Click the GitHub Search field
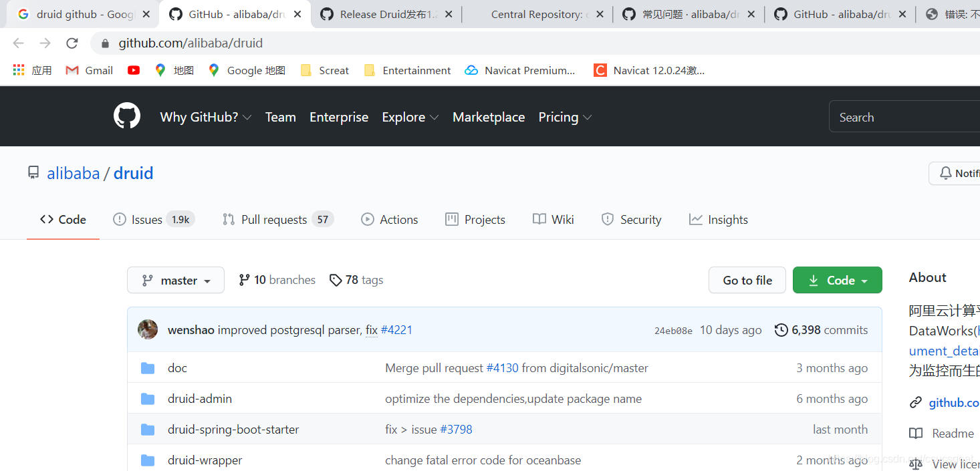The width and height of the screenshot is (980, 471). (x=904, y=117)
